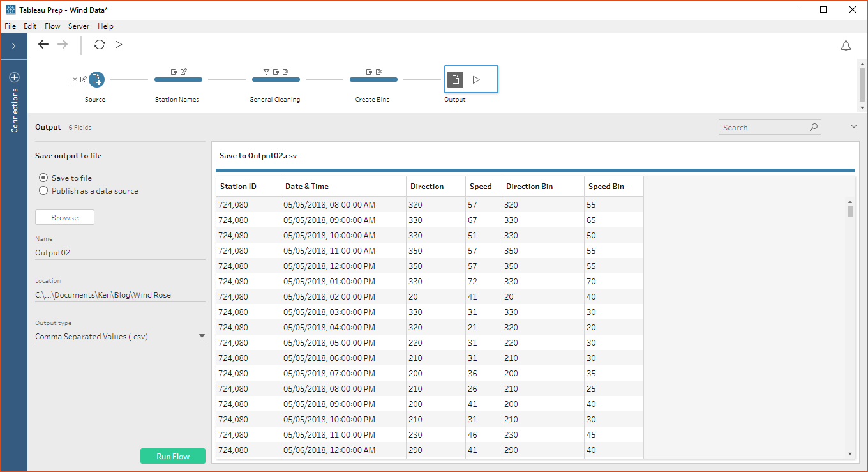The width and height of the screenshot is (868, 472).
Task: Click the Output02 name field
Action: (120, 252)
